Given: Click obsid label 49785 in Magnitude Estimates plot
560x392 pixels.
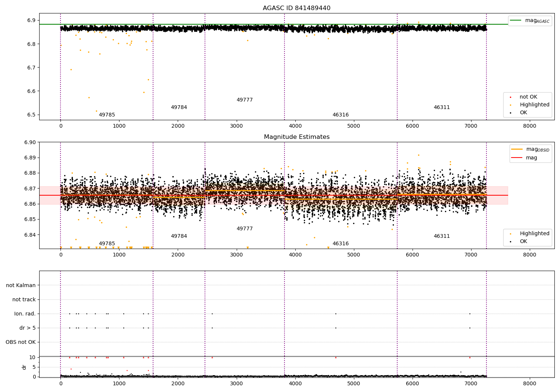Looking at the screenshot, I should pyautogui.click(x=107, y=244).
